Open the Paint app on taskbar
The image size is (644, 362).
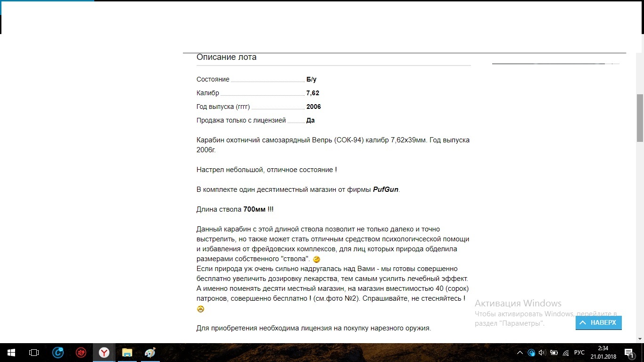point(149,353)
